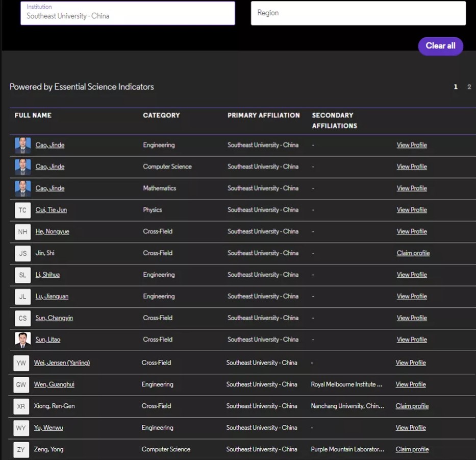Open the Institution filter field
Viewport: 476px width, 460px height.
(x=128, y=13)
